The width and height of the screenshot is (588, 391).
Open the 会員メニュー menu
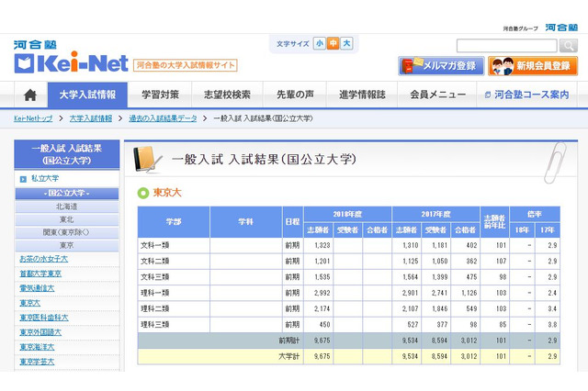tap(437, 95)
